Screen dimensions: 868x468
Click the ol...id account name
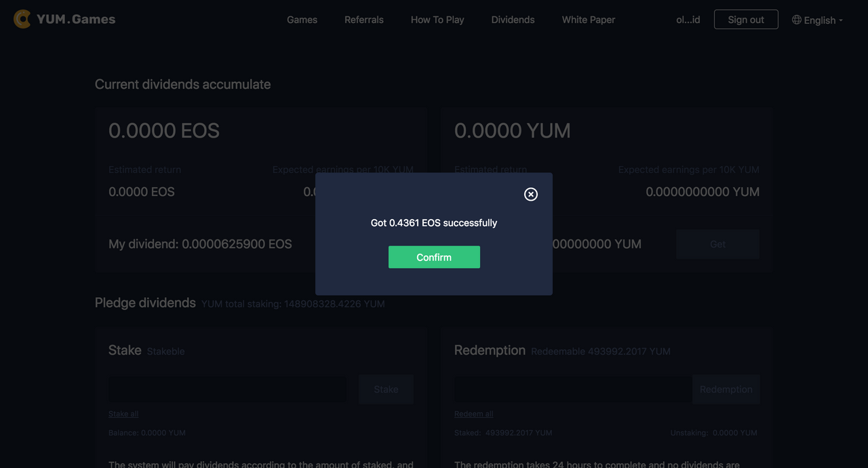click(688, 20)
